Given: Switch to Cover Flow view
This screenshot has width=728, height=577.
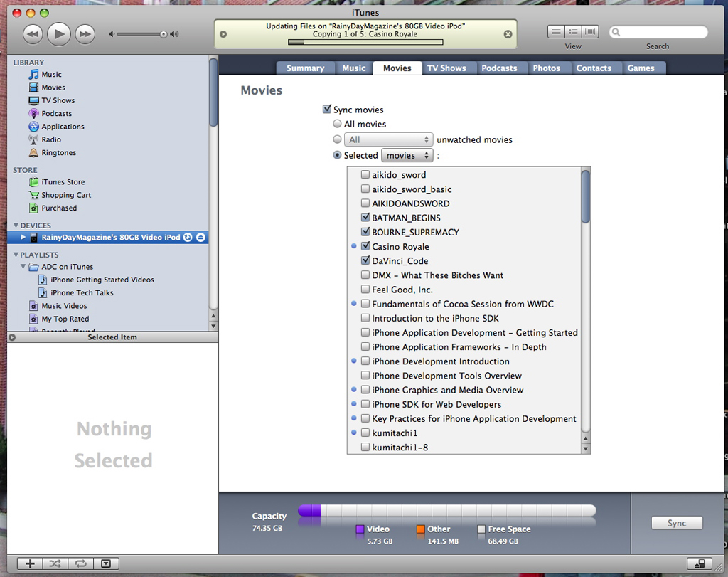Looking at the screenshot, I should click(590, 31).
